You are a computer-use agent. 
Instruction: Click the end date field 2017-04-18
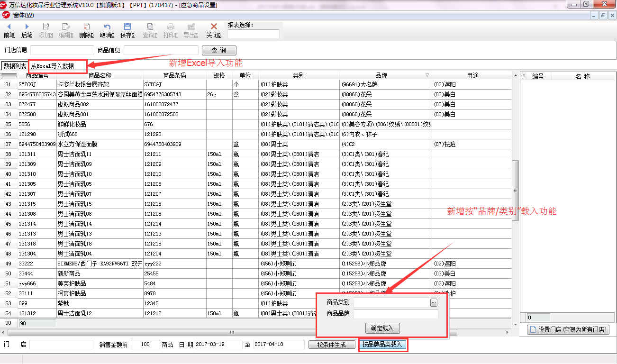[279, 345]
